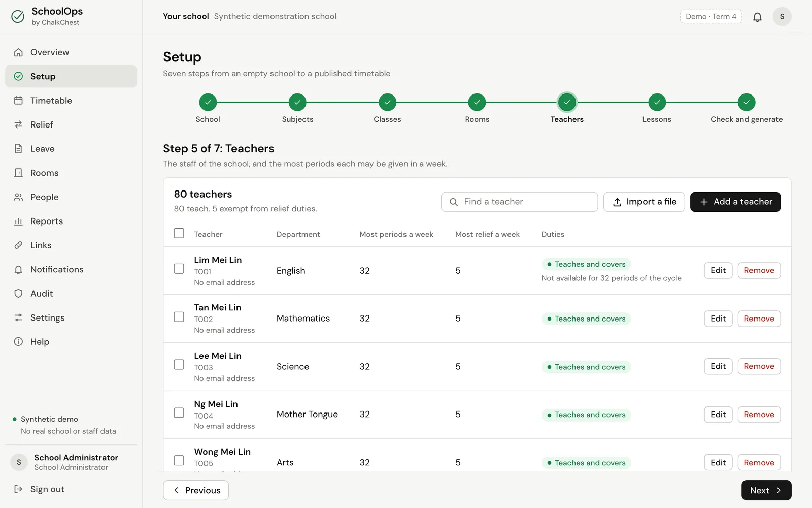This screenshot has height=508, width=812.
Task: Click the Demo · Term 4 badge
Action: pyautogui.click(x=710, y=17)
